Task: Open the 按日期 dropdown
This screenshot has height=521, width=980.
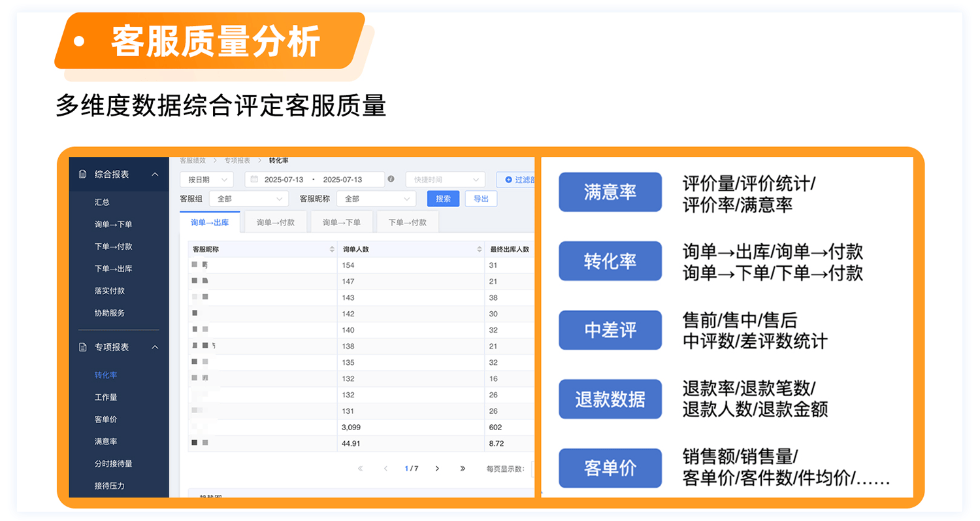Action: 206,179
